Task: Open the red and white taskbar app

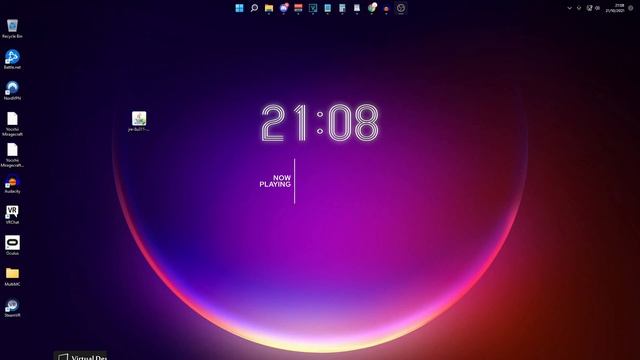Action: pos(298,8)
